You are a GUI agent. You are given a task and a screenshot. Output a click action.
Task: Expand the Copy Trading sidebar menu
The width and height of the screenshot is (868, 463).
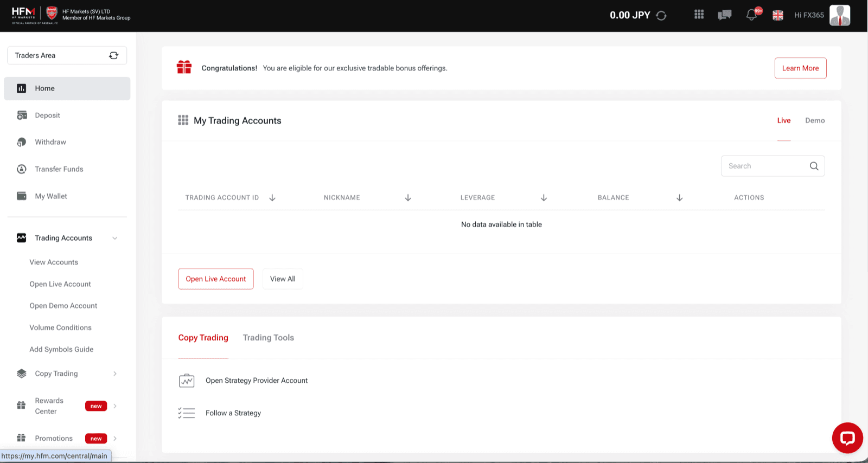[x=115, y=374]
